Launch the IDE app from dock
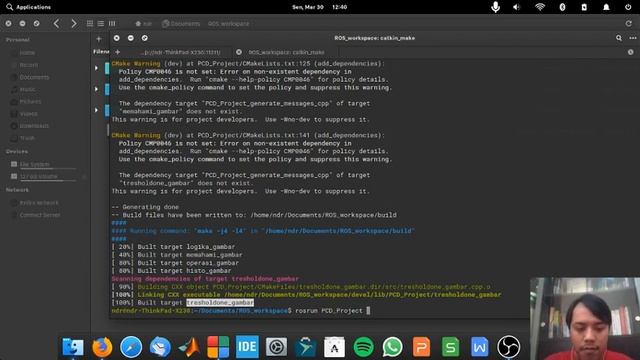 (247, 347)
